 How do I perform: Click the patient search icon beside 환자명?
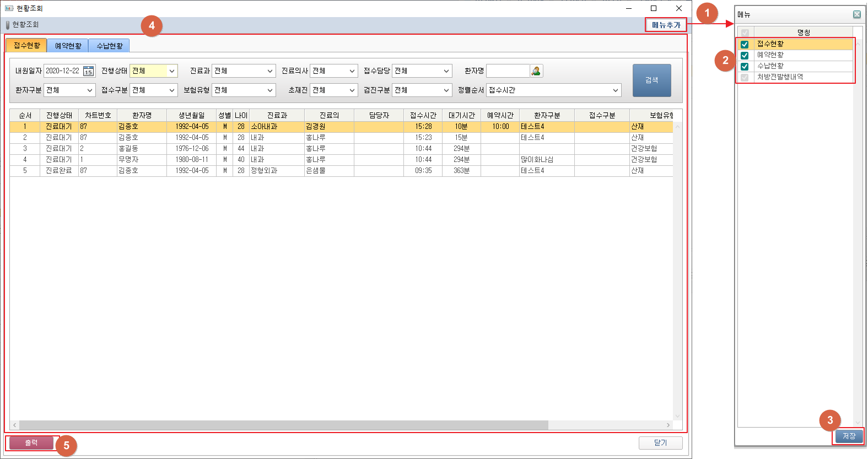pos(536,71)
